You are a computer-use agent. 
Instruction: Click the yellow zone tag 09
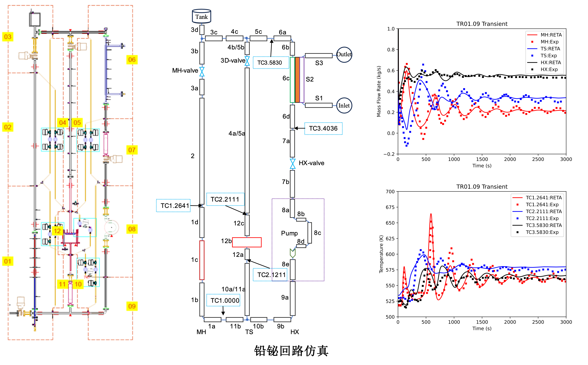click(132, 306)
